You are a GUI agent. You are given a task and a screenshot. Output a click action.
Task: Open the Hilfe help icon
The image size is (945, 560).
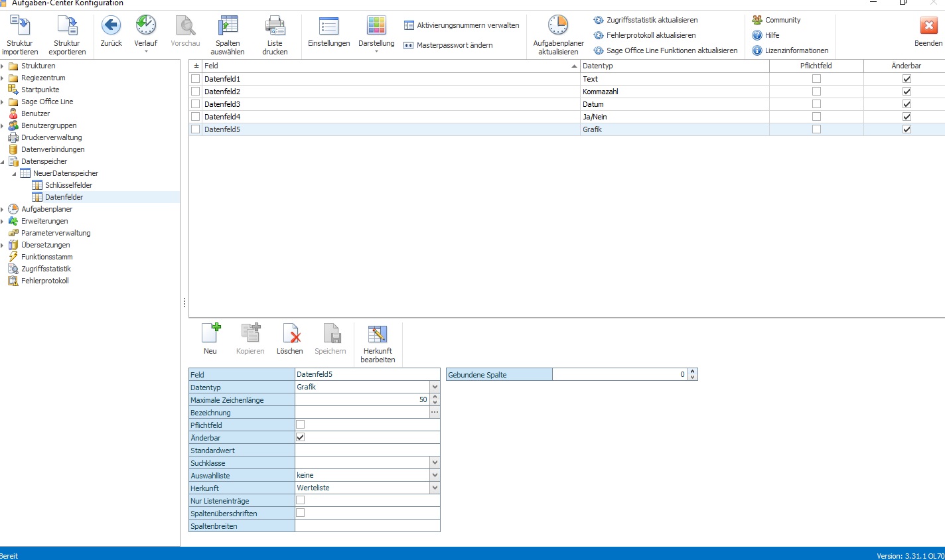[x=757, y=35]
